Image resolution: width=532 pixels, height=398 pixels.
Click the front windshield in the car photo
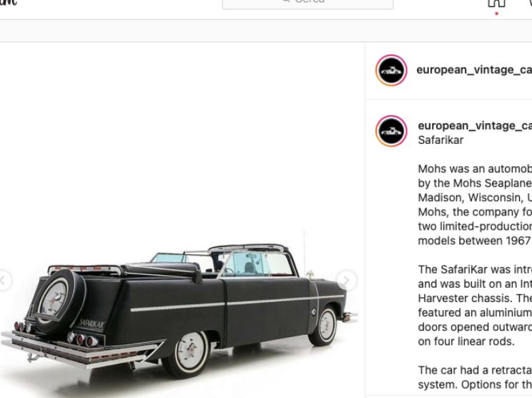(256, 263)
